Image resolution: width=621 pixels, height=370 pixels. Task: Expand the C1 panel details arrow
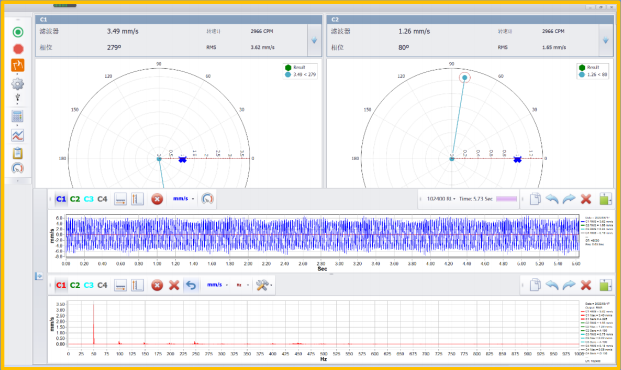point(314,40)
